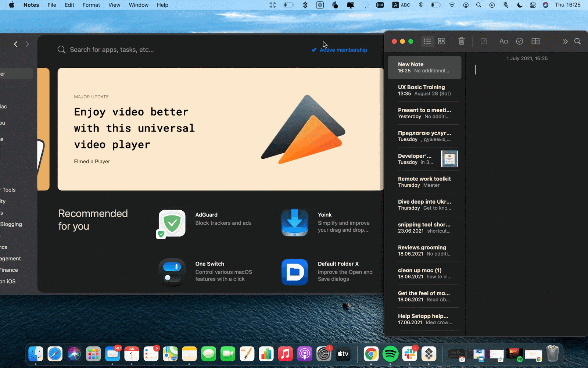Open System Preferences from the Dock
Screen dimensions: 588x368
(324, 354)
